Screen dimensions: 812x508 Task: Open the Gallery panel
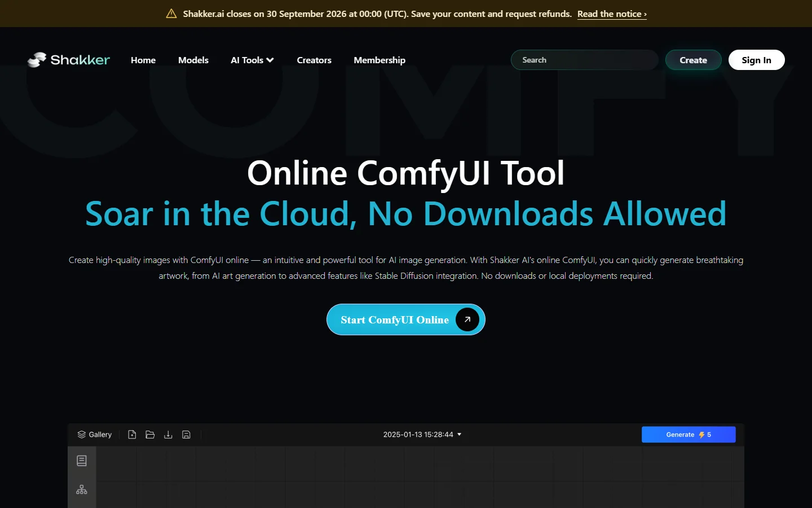point(95,435)
